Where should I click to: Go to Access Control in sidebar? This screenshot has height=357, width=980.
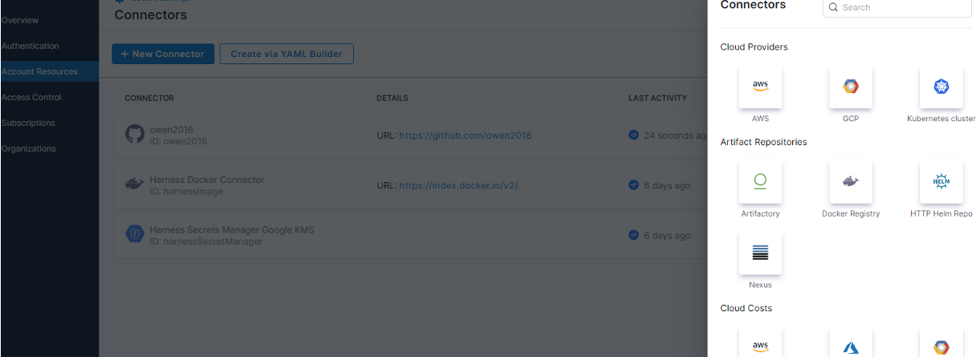(31, 97)
